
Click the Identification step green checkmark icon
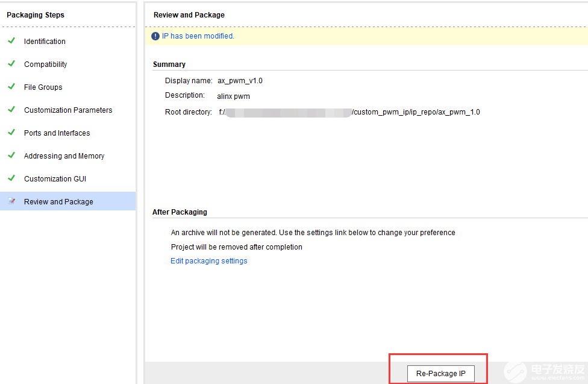[11, 41]
